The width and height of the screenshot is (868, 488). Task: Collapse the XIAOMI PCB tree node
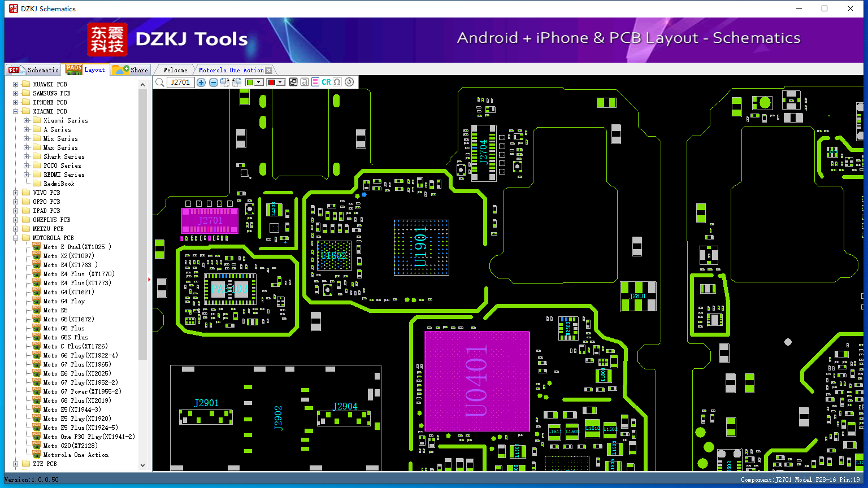coord(15,111)
